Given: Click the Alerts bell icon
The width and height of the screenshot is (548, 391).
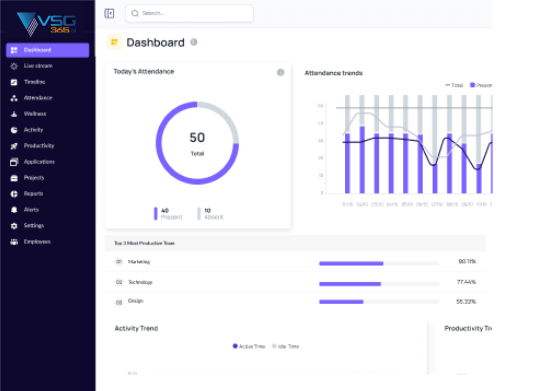Looking at the screenshot, I should 14,210.
